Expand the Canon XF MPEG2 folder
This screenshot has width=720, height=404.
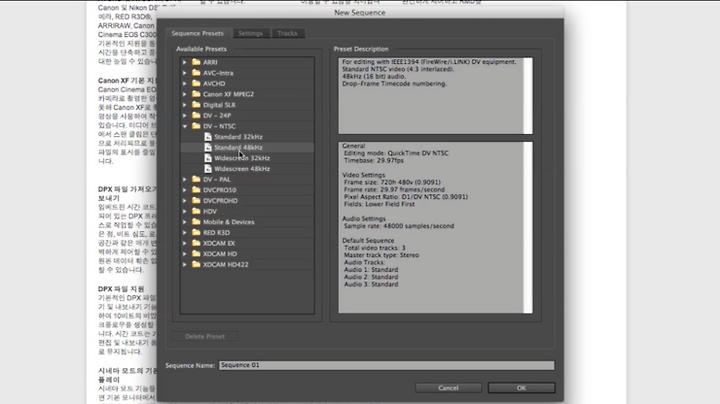click(x=185, y=94)
